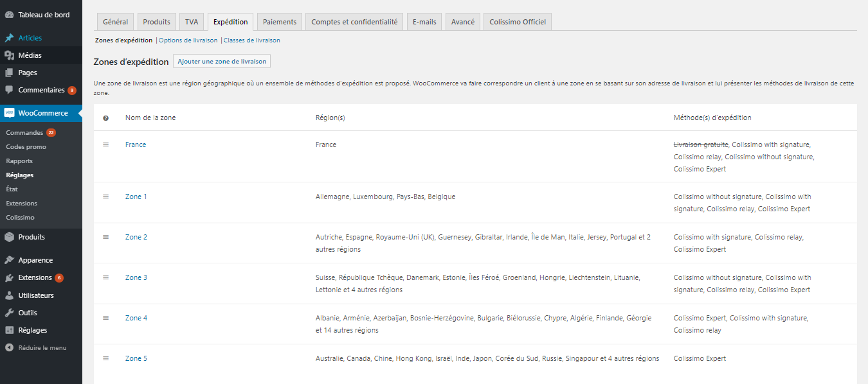Switch to the Avancé tab
The height and width of the screenshot is (384, 868).
[x=463, y=22]
